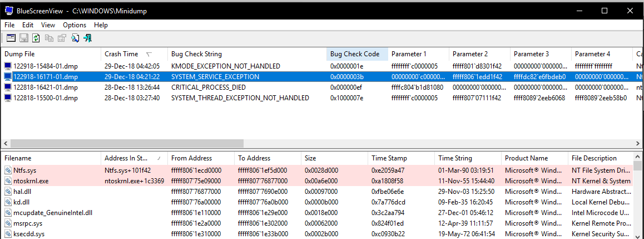Sort by Bug Check String column header

coord(247,54)
